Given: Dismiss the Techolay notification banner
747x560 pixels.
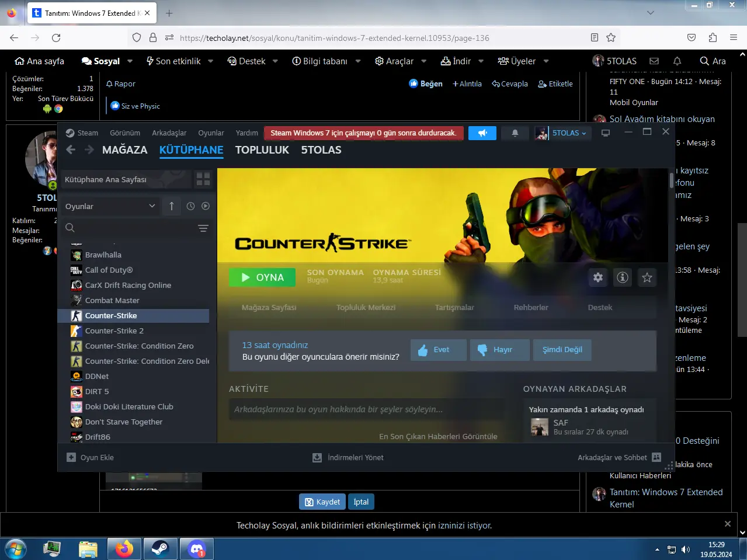Looking at the screenshot, I should pos(727,524).
